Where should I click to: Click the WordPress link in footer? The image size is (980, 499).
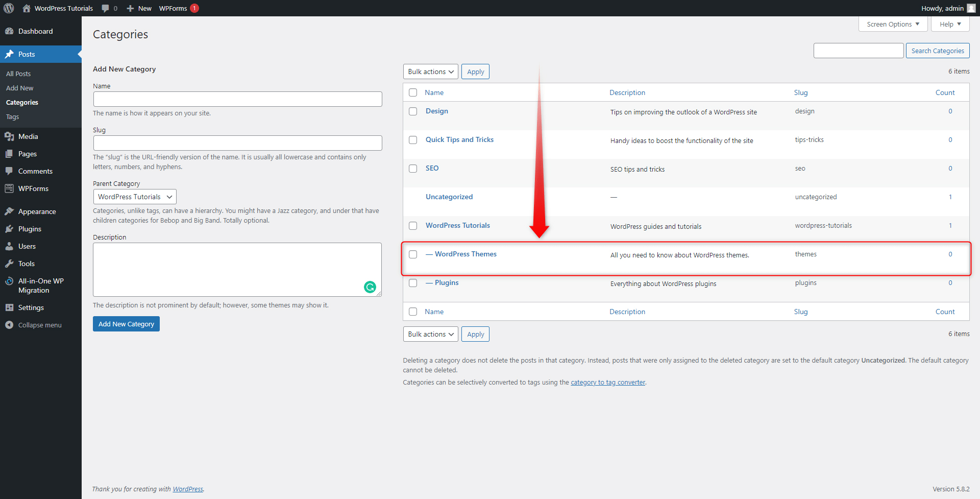(188, 489)
